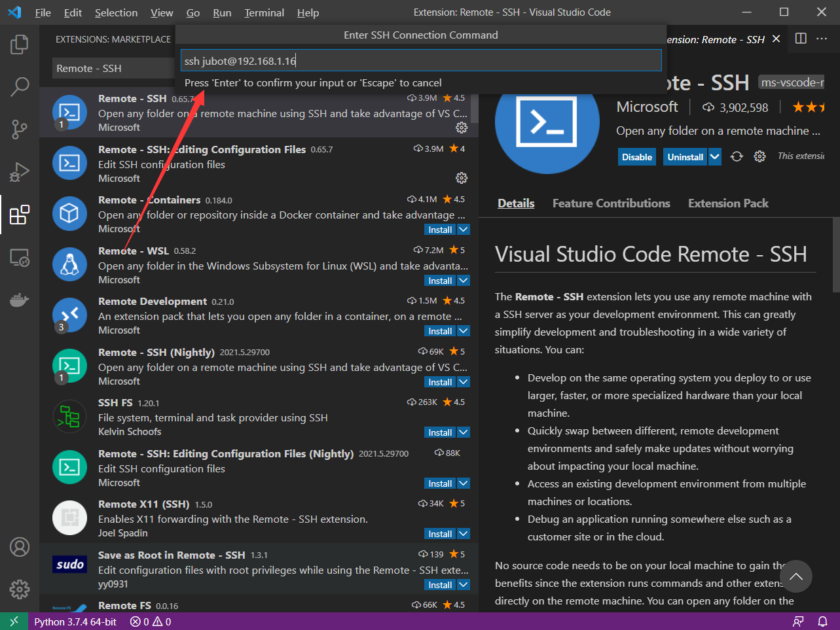Click the gear on the Remote - SSH extension entry
Image resolution: width=840 pixels, height=630 pixels.
[462, 128]
